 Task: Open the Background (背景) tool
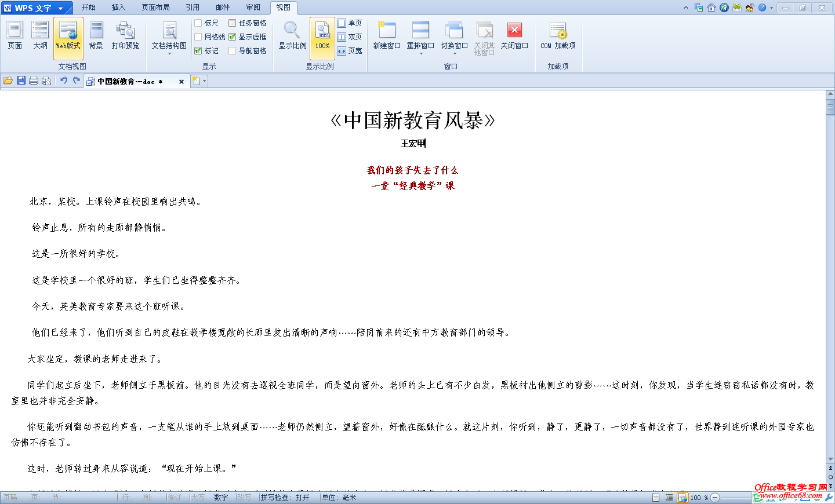(x=96, y=37)
